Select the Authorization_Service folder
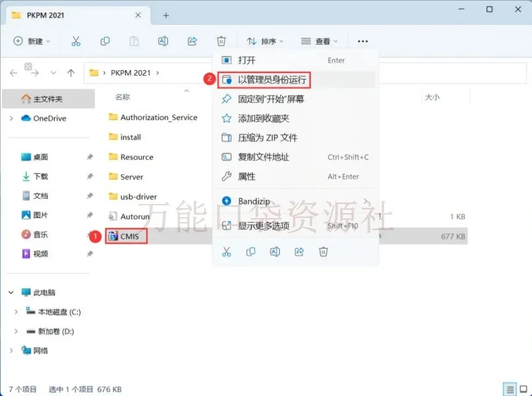Image resolution: width=532 pixels, height=396 pixels. [x=153, y=117]
